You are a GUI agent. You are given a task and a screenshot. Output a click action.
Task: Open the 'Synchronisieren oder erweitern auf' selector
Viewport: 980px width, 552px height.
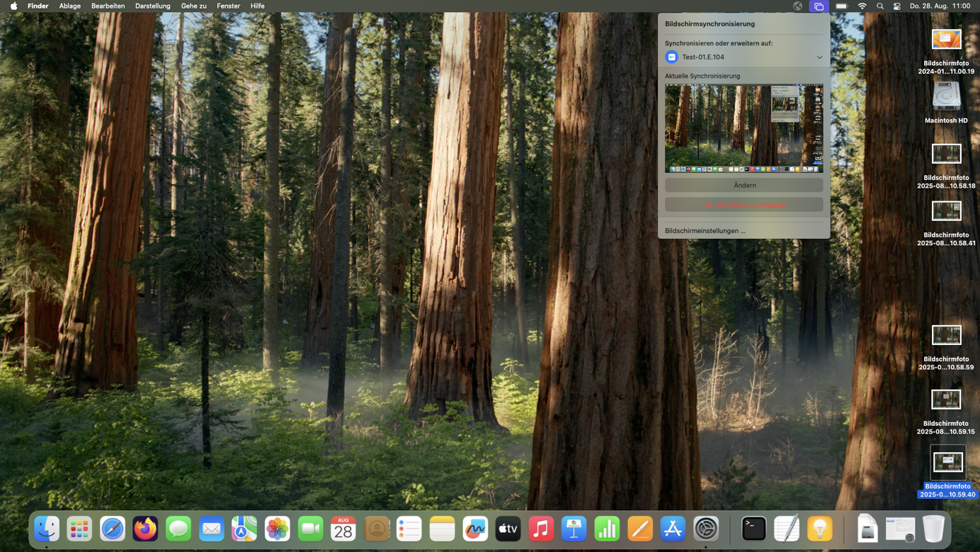[743, 57]
